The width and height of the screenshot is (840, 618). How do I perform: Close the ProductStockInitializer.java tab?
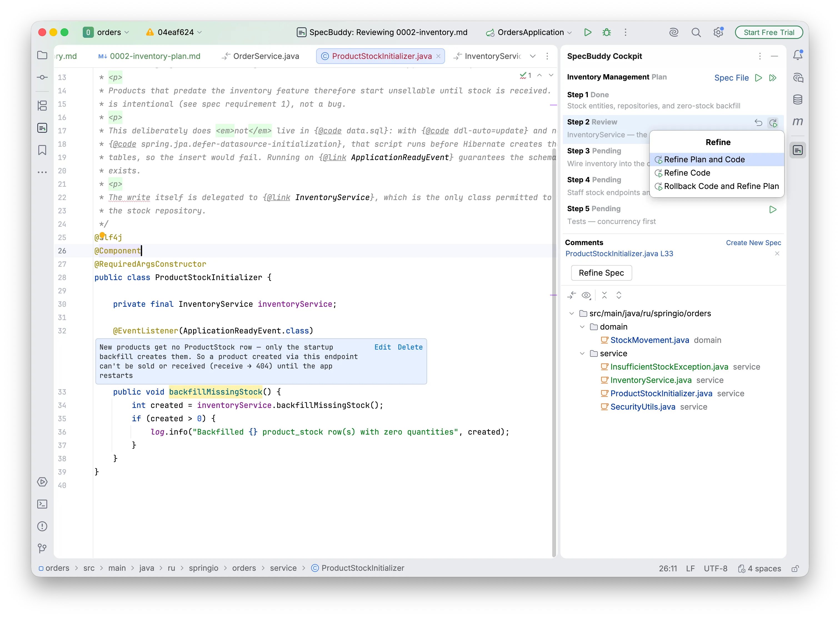[x=438, y=56]
